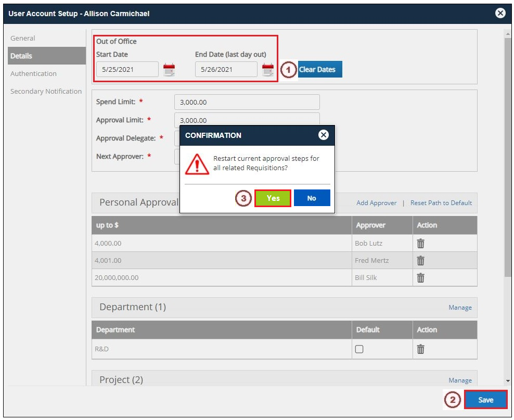
Task: Close the User Account Setup window
Action: click(500, 14)
